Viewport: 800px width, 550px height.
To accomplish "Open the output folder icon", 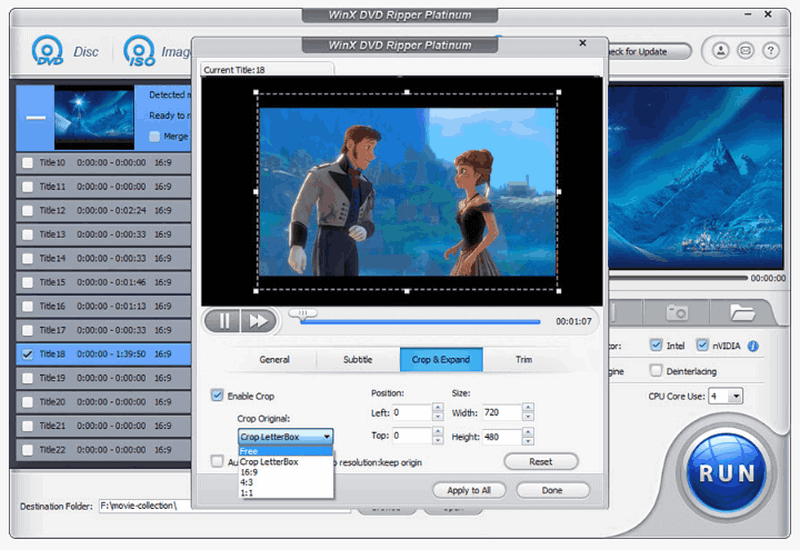I will [x=742, y=312].
